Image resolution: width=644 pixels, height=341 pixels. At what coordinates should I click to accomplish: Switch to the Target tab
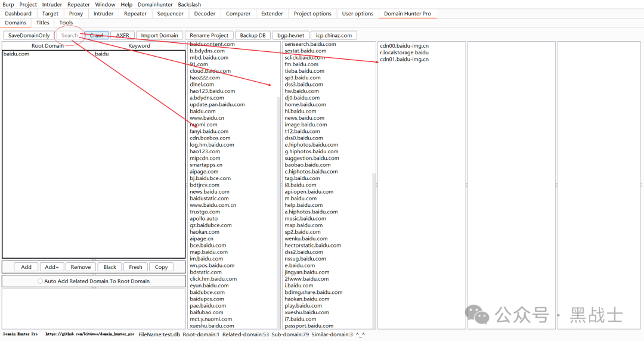50,14
